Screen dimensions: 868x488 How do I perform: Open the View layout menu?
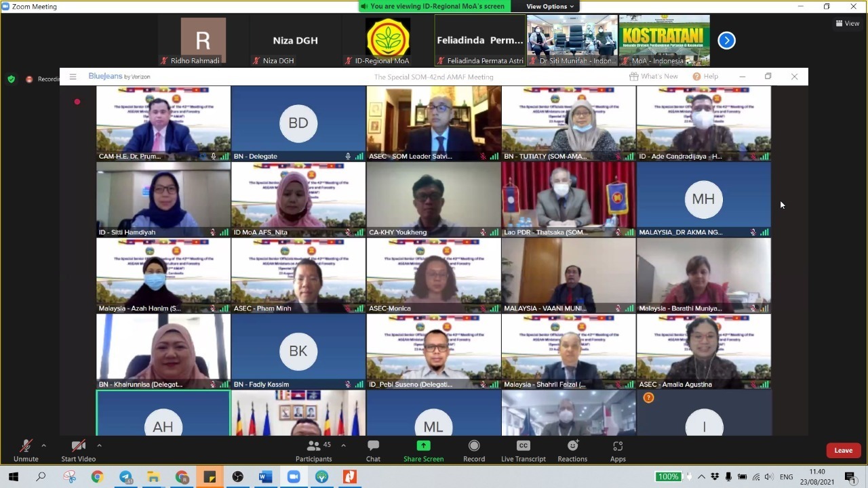(x=848, y=23)
